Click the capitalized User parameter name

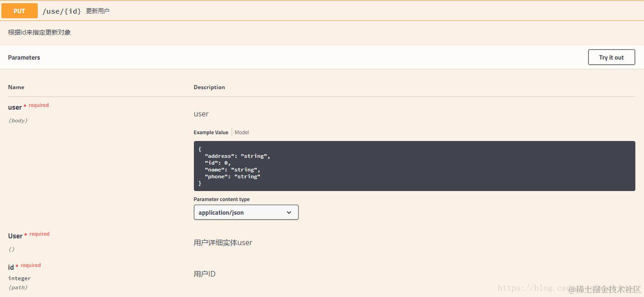click(x=15, y=236)
